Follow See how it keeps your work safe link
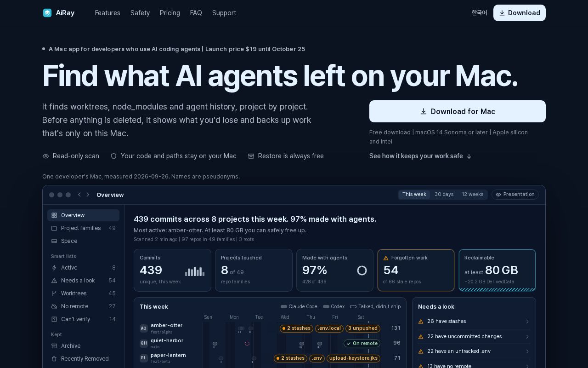The image size is (588, 368). [x=420, y=156]
